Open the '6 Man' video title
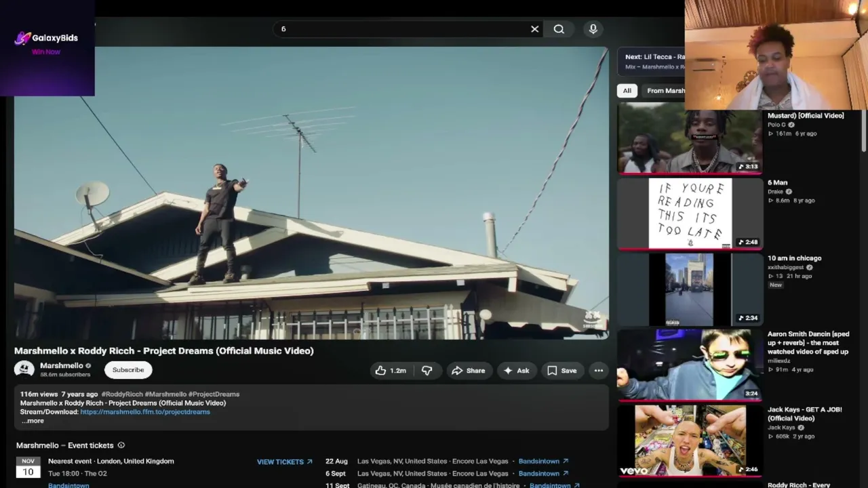868x488 pixels. 777,183
